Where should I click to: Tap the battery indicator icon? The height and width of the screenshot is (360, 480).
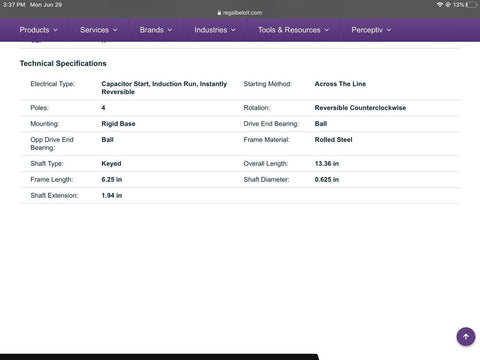point(472,5)
